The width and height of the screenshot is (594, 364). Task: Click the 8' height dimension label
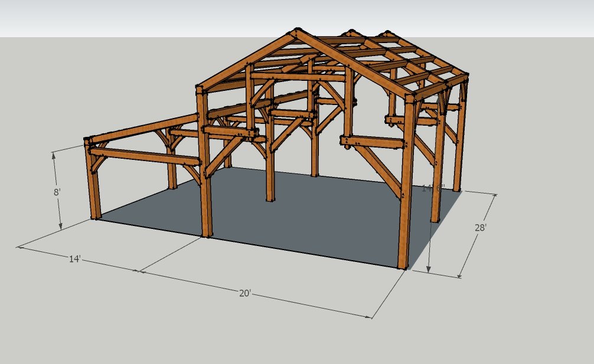[x=57, y=192]
